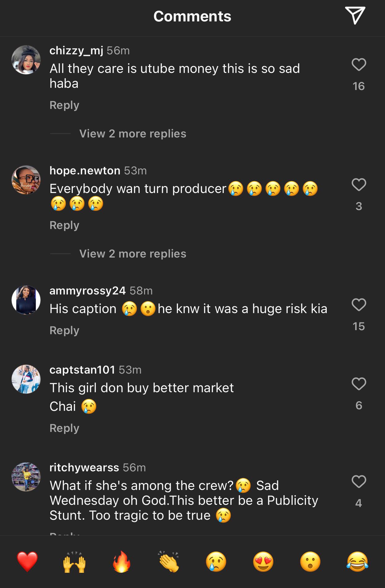Send the fire emoji reaction
The height and width of the screenshot is (588, 385).
(122, 561)
